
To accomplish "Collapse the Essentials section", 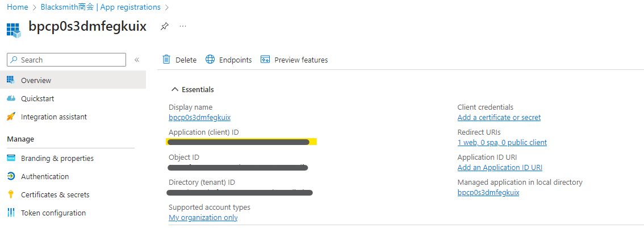I will [175, 89].
